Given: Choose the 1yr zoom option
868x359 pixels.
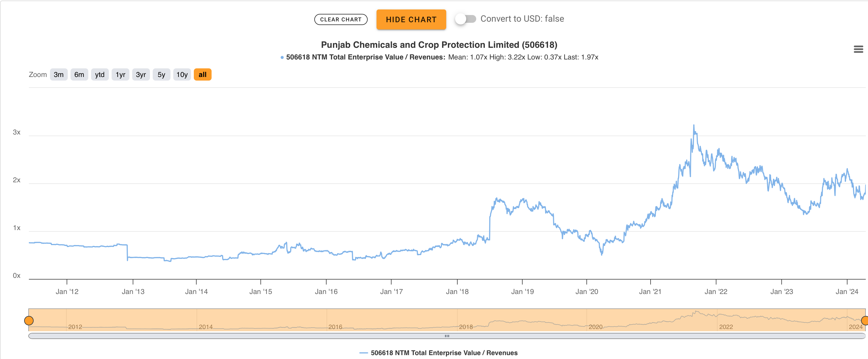Looking at the screenshot, I should [120, 74].
